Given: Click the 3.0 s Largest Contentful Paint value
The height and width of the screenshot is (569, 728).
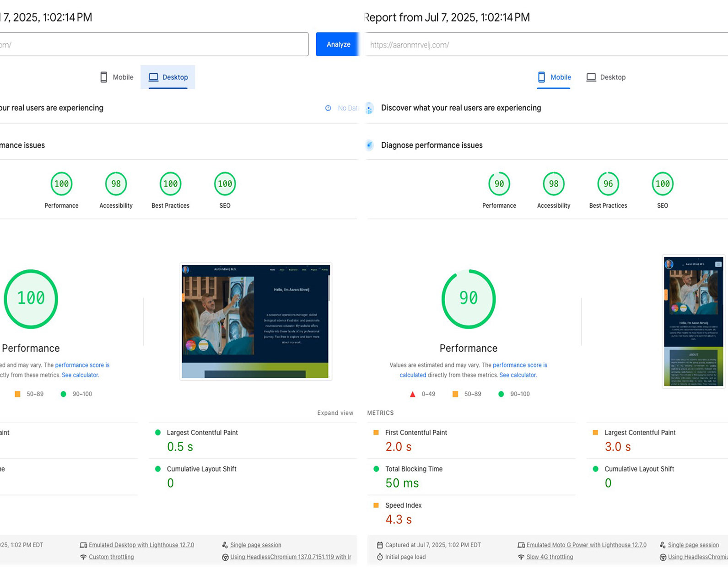Looking at the screenshot, I should tap(618, 447).
